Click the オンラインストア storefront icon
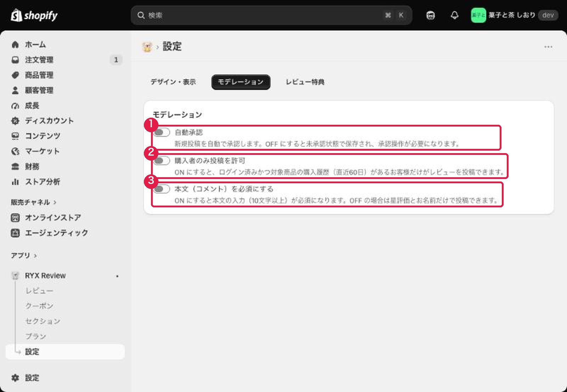This screenshot has width=567, height=392. pos(15,218)
